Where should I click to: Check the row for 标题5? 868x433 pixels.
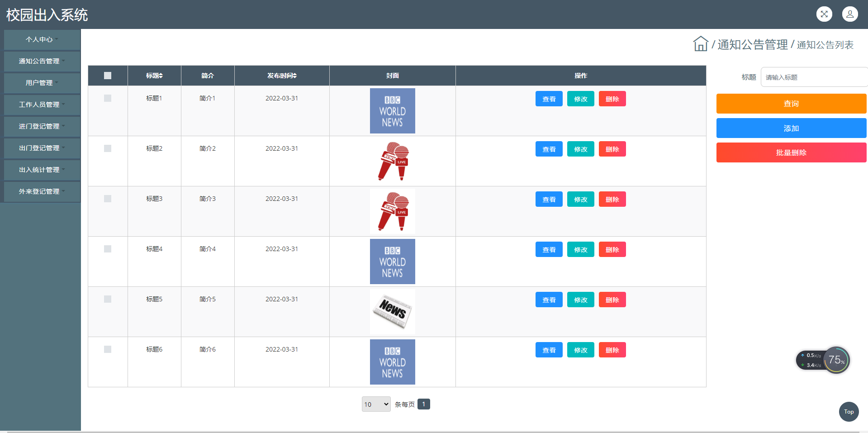(x=108, y=299)
